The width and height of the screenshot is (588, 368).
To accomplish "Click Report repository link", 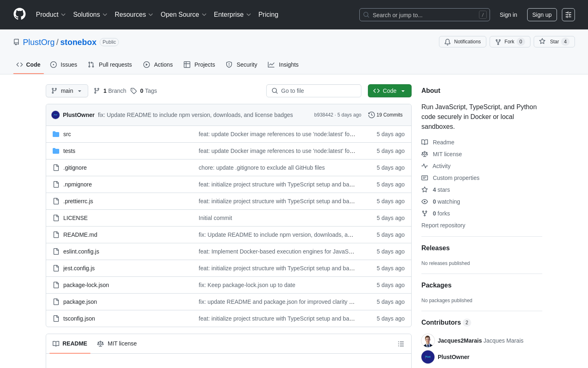I will pos(443,225).
